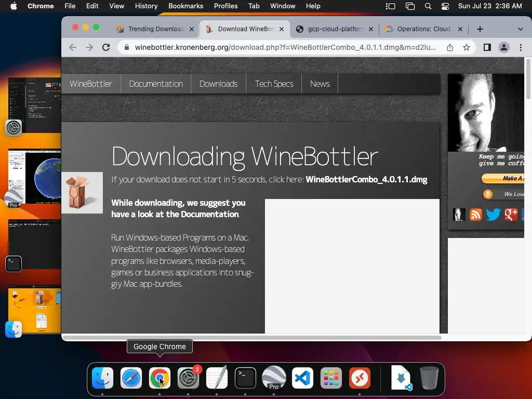This screenshot has height=399, width=532.
Task: Open Terminal from the Dock
Action: pyautogui.click(x=245, y=378)
